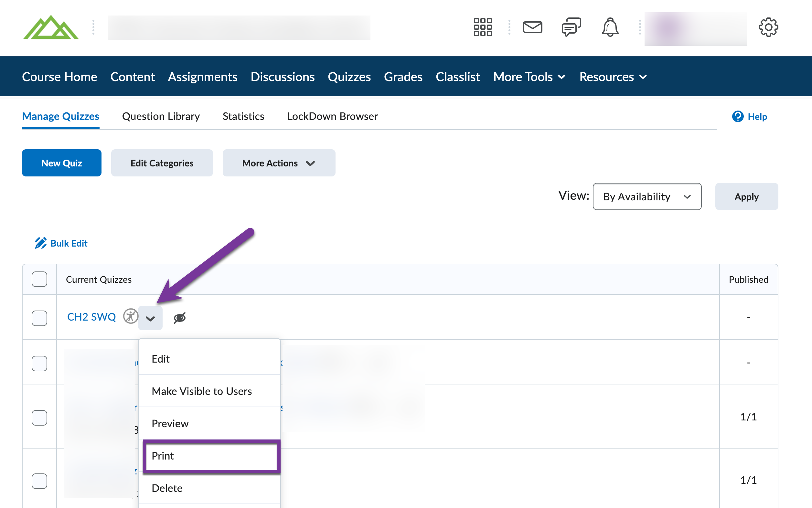Open the settings gear icon
This screenshot has width=812, height=508.
768,27
